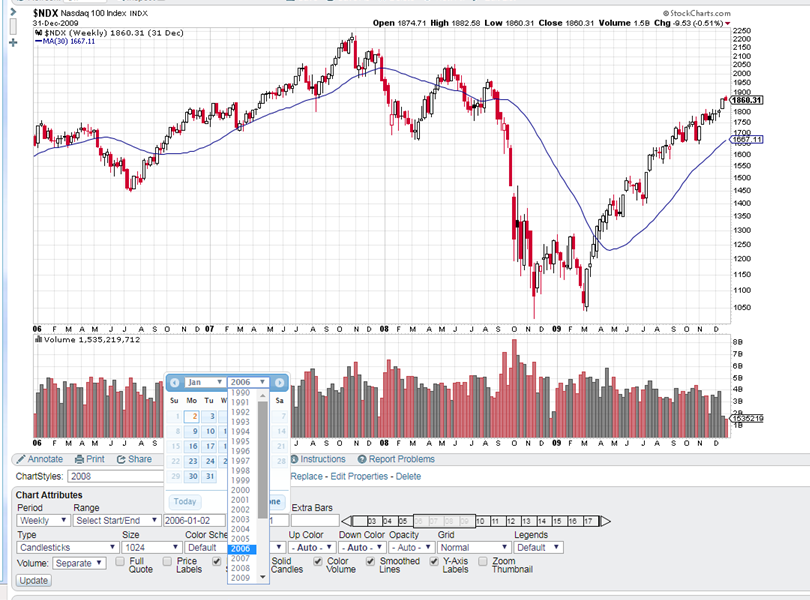Screen dimensions: 810x600
Task: Open the Up Color Auto dropdown
Action: [x=311, y=547]
